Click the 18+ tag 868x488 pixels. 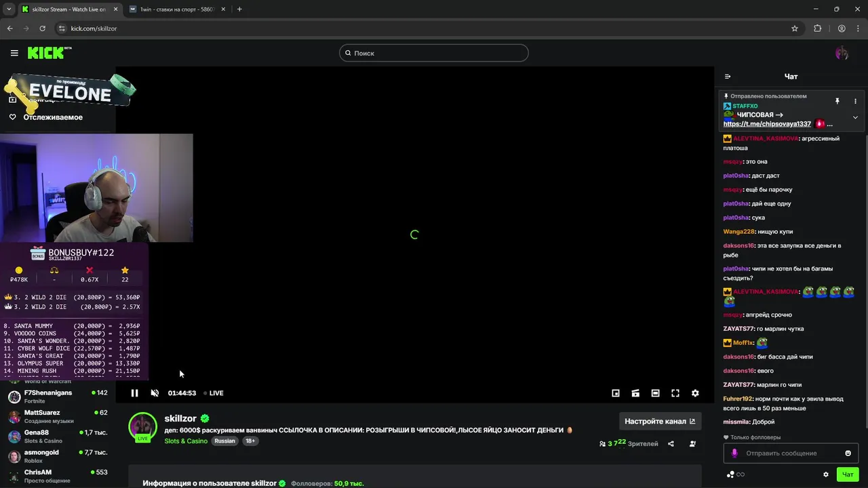pos(250,441)
